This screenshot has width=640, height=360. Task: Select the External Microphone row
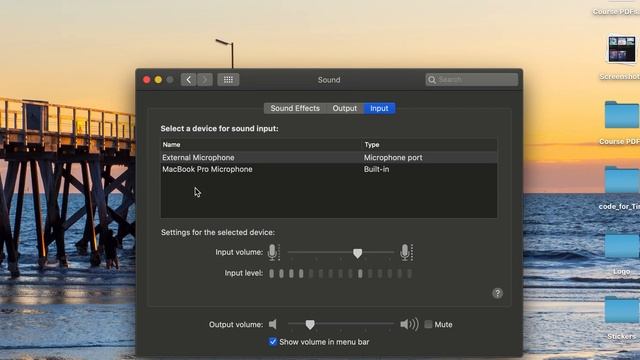tap(329, 158)
